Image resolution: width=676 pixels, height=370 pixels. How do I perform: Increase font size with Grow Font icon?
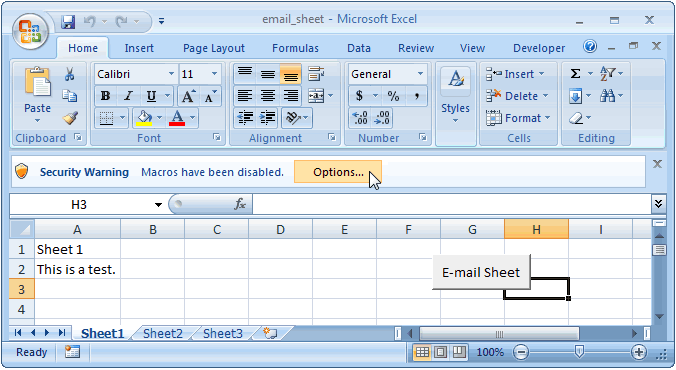click(x=188, y=96)
